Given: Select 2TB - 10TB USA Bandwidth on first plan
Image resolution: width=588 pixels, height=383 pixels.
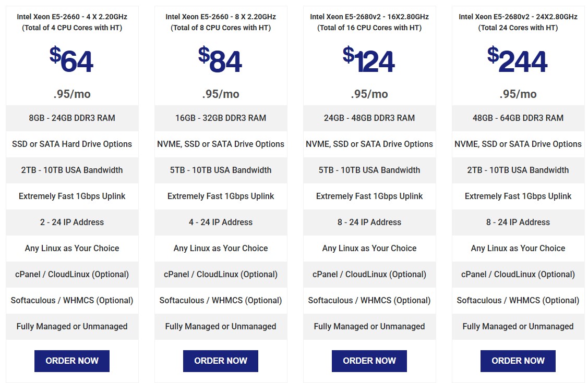Looking at the screenshot, I should [x=71, y=170].
